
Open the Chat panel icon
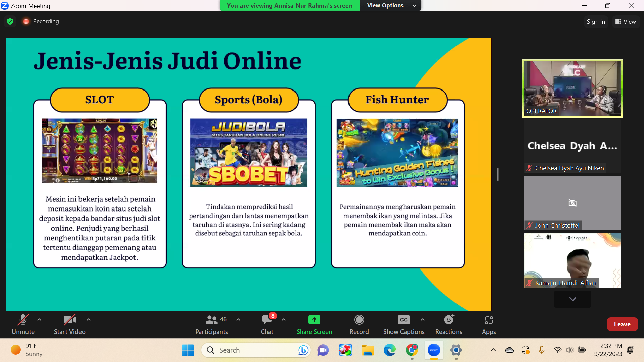(267, 320)
